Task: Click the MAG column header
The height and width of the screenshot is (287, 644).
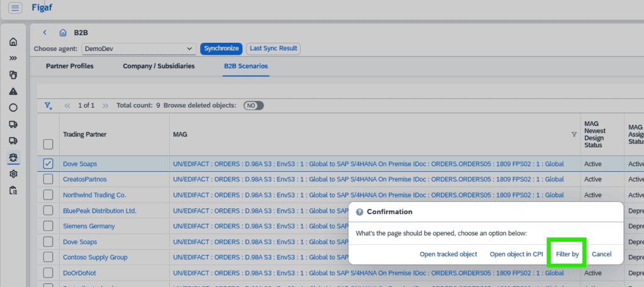Action: (180, 135)
